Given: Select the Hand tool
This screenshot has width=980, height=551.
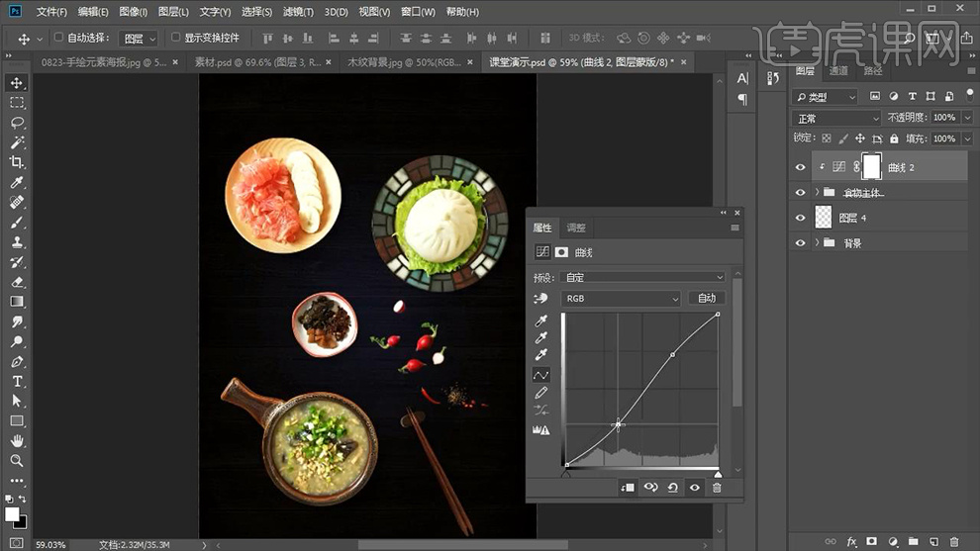Looking at the screenshot, I should (17, 441).
